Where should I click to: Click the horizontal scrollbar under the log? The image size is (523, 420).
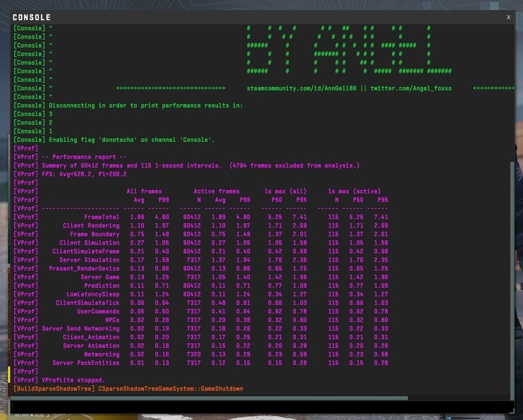pyautogui.click(x=209, y=397)
